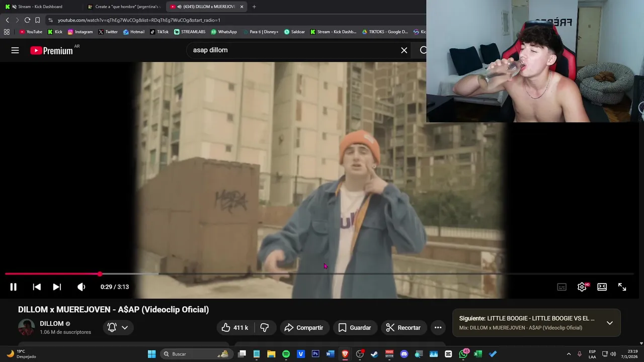This screenshot has width=644, height=362.
Task: Open the Kick bookmark
Action: pos(55,32)
